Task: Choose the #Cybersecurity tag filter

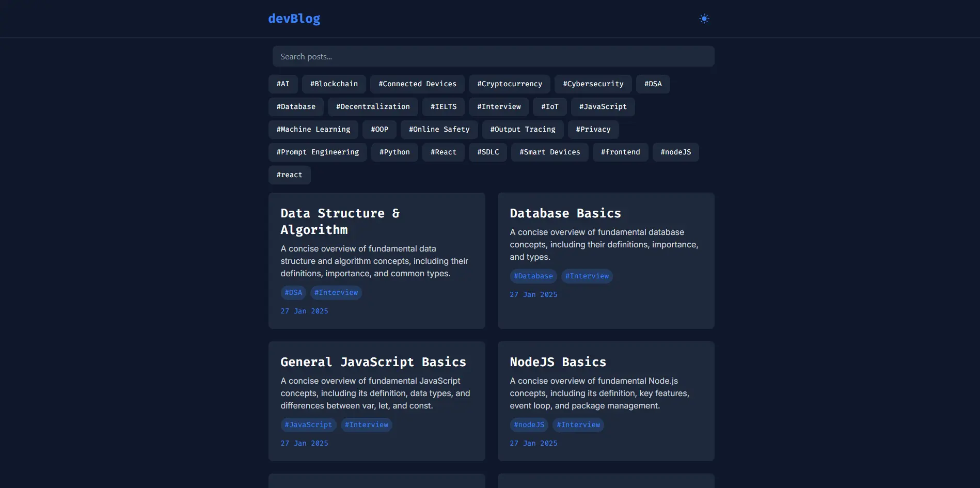Action: pyautogui.click(x=593, y=84)
